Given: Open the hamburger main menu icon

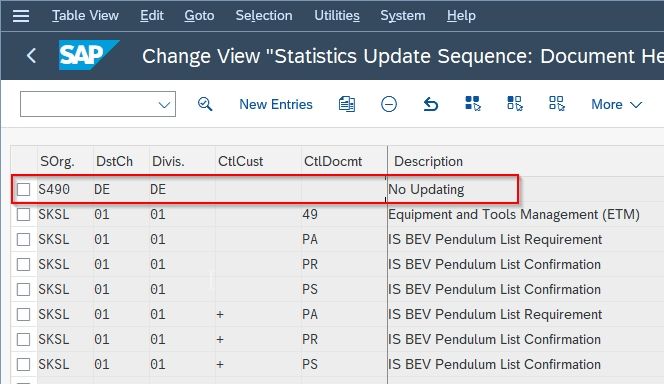Looking at the screenshot, I should click(21, 16).
